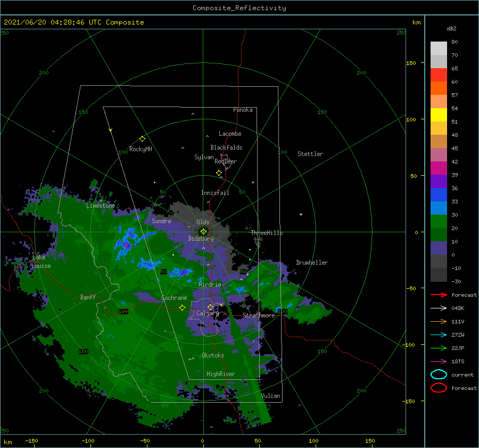Click the cyan current ellipse icon
Image resolution: width=479 pixels, height=448 pixels.
(x=439, y=374)
